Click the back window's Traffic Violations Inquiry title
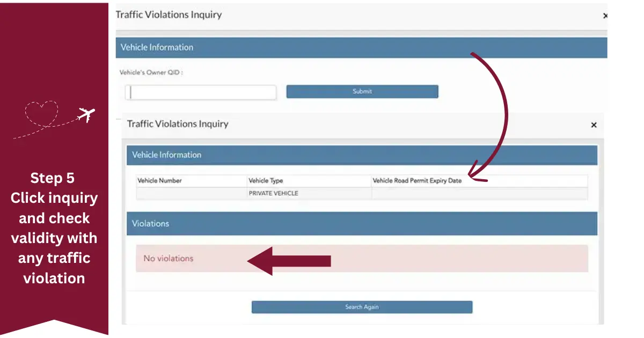 (169, 15)
